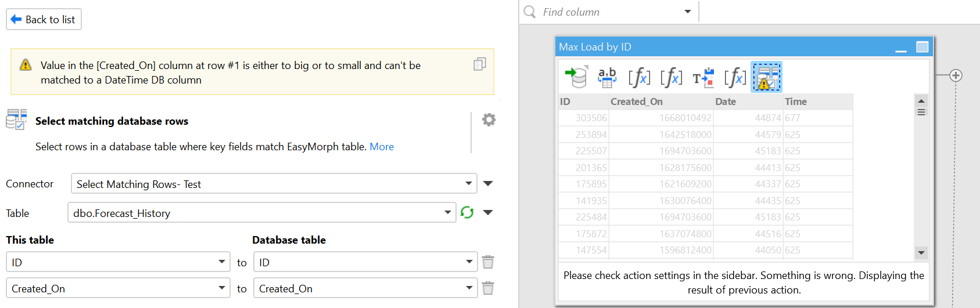The image size is (980, 308).
Task: Copy the error message with copy icon
Action: tap(479, 64)
